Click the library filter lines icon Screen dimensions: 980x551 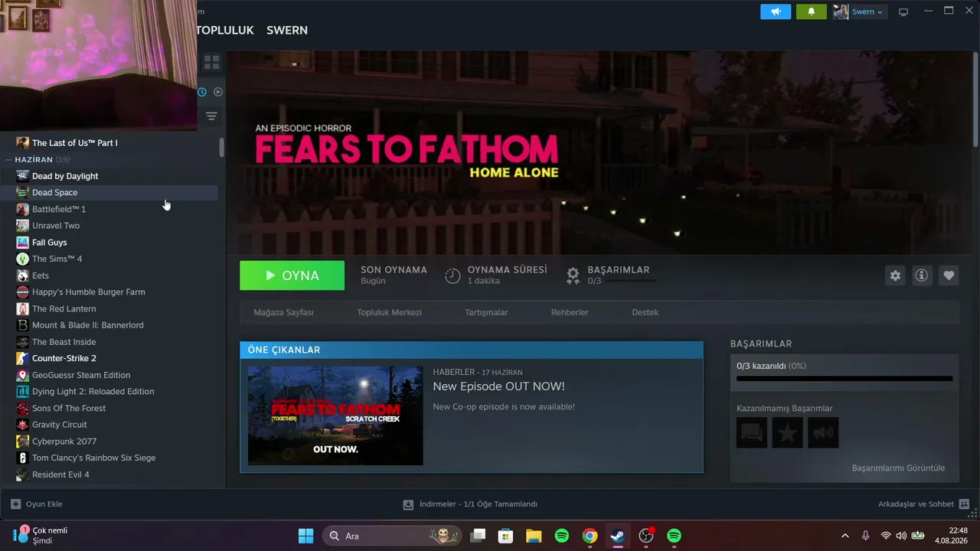point(211,116)
